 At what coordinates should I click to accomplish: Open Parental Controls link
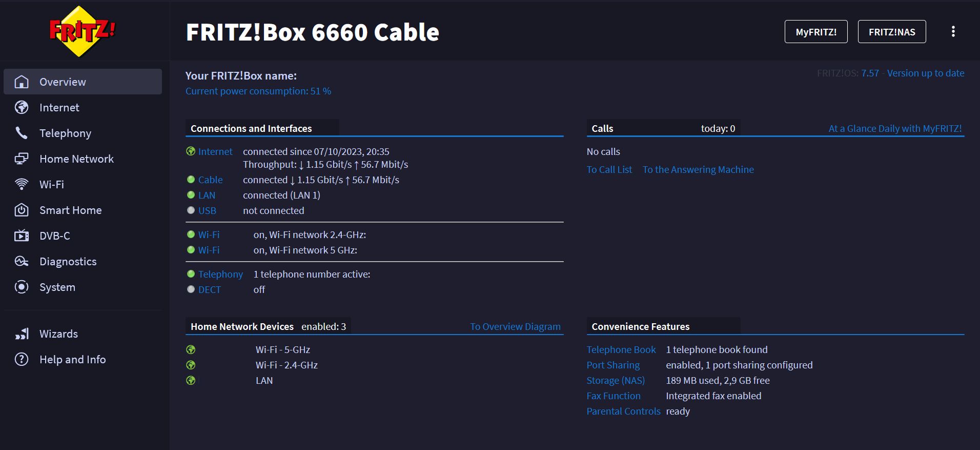click(x=623, y=411)
